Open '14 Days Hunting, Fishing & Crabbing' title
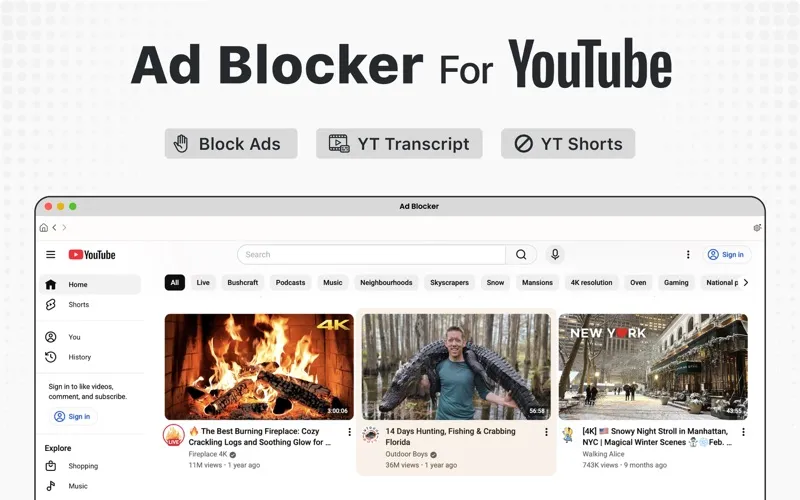 coord(451,437)
